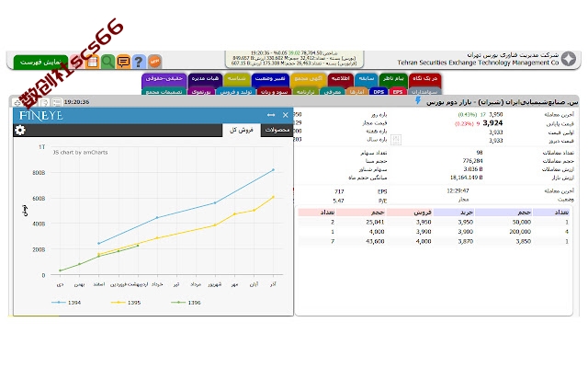Open the معرفی teal tab
The height and width of the screenshot is (368, 588).
point(332,91)
